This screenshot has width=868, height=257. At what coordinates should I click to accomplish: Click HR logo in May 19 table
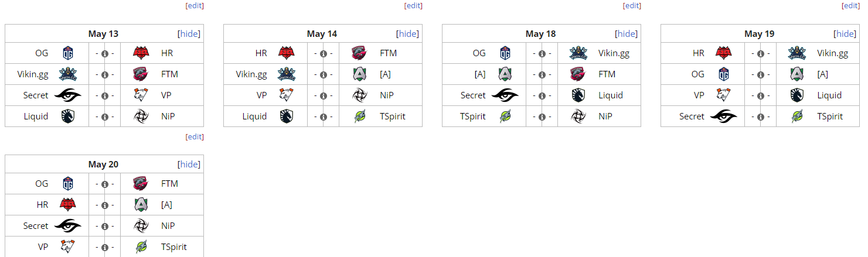[724, 53]
